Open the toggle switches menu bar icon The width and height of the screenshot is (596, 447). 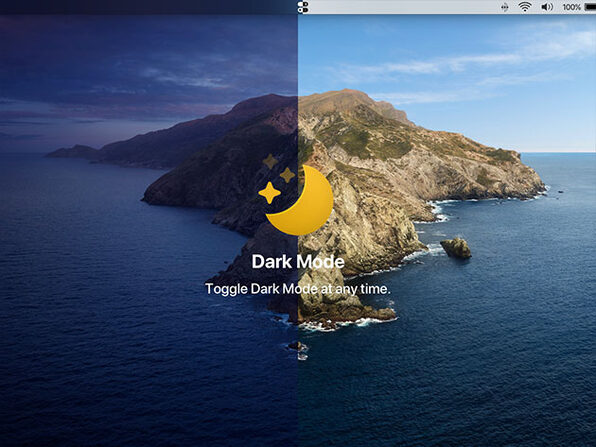pos(303,7)
